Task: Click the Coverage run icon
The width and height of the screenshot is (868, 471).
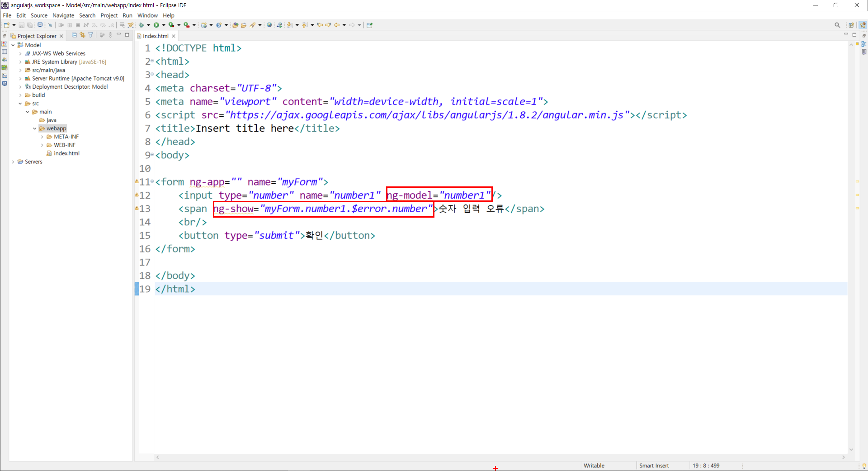Action: point(171,25)
